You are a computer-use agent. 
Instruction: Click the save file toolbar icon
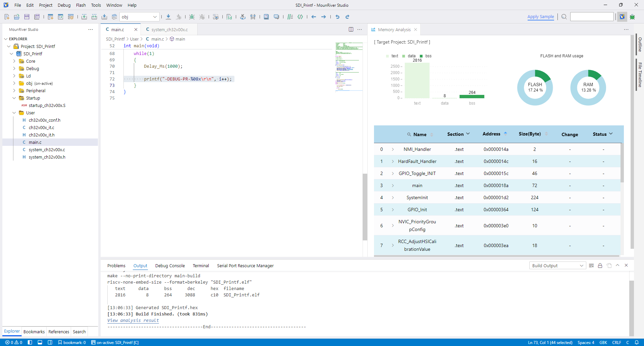(27, 17)
